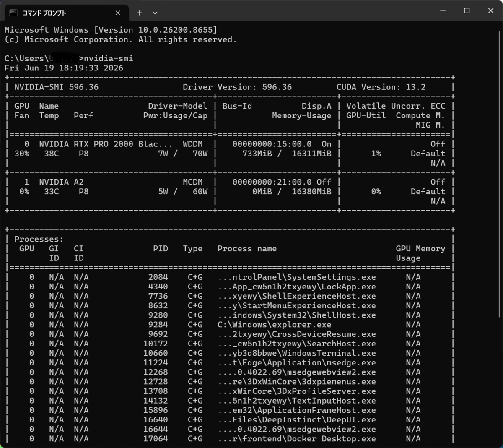
Task: Click the msedge.exe process name
Action: coord(297,363)
